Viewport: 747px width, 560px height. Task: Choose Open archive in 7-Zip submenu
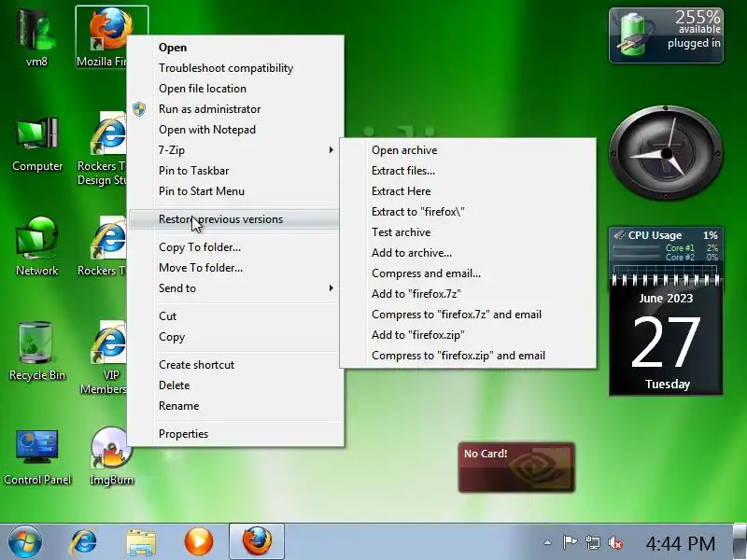[x=468, y=150]
